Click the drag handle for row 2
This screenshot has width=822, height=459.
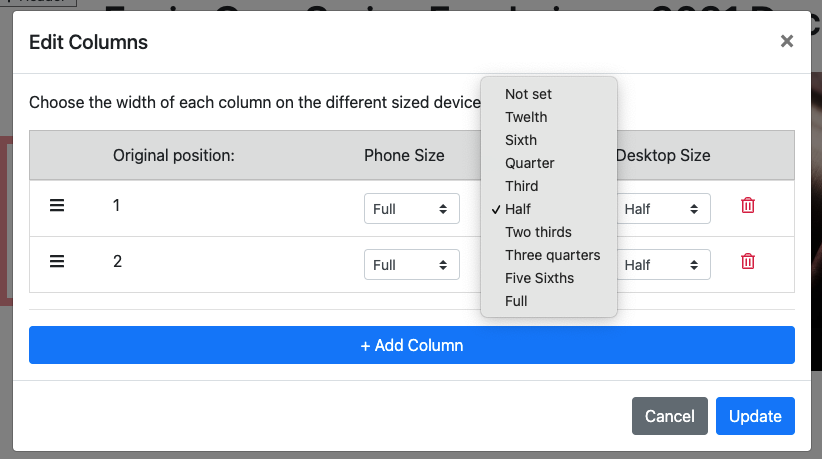[x=57, y=261]
